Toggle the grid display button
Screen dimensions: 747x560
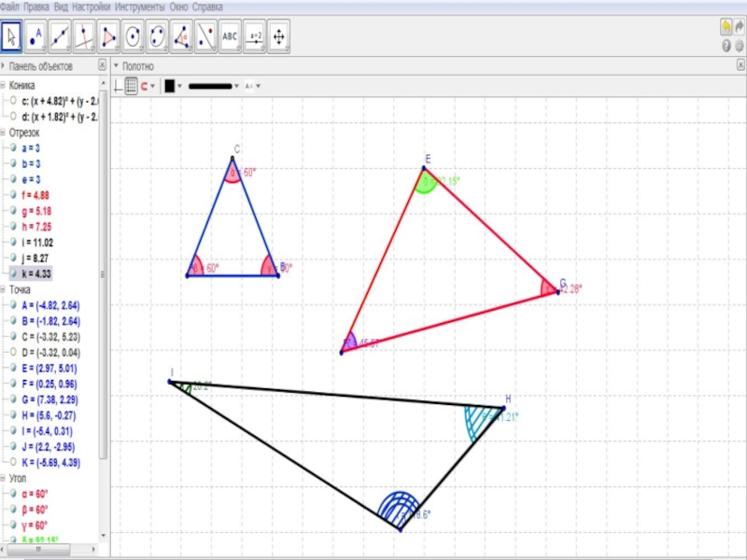point(131,86)
